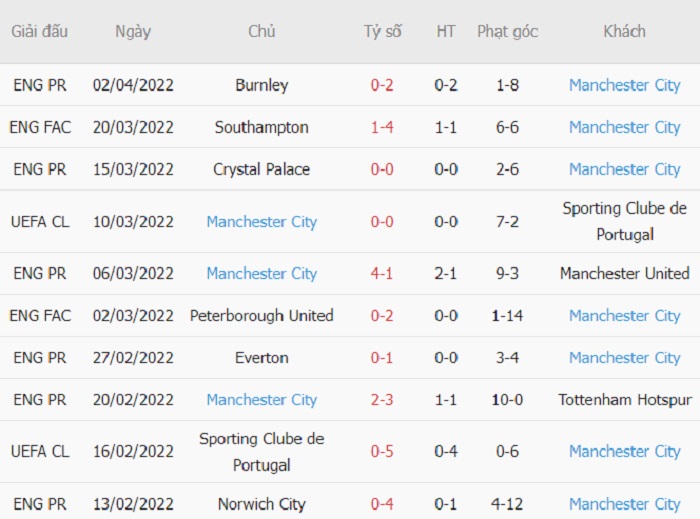The height and width of the screenshot is (519, 700).
Task: Open the 1-4 score for Southampton match
Action: click(382, 127)
